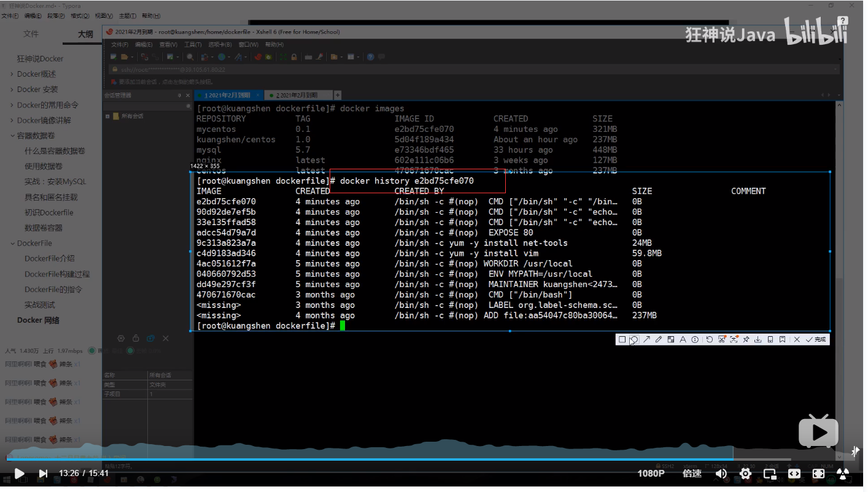Screen dimensions: 868x492
Task: Expand Docker镜像讲解 outline section
Action: tap(12, 120)
